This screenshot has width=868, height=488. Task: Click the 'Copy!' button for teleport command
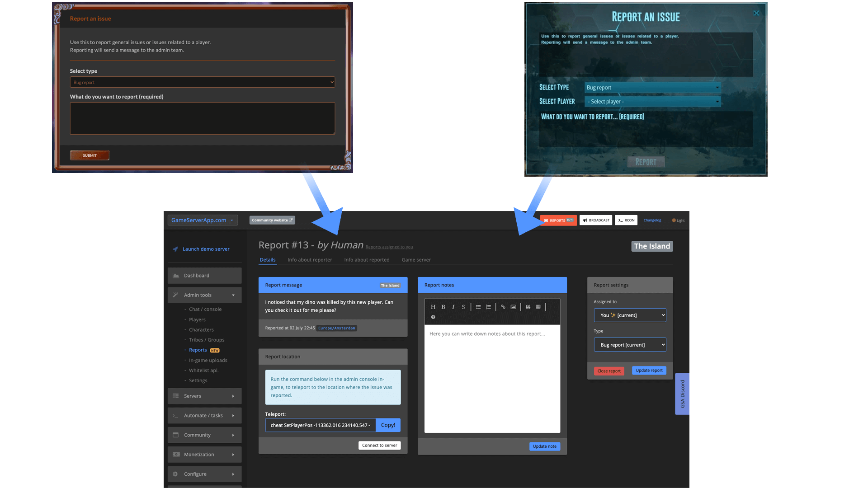(x=388, y=425)
